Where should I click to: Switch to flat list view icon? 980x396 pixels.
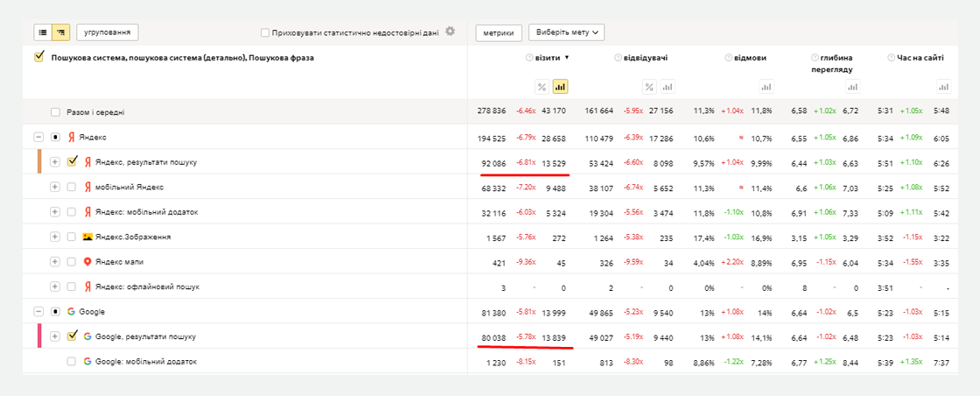tap(43, 32)
